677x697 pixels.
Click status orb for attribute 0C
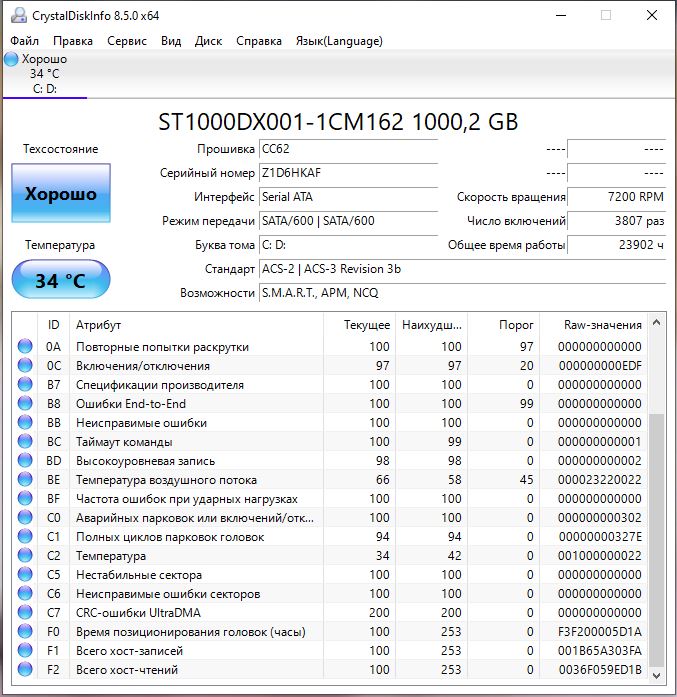(25, 365)
